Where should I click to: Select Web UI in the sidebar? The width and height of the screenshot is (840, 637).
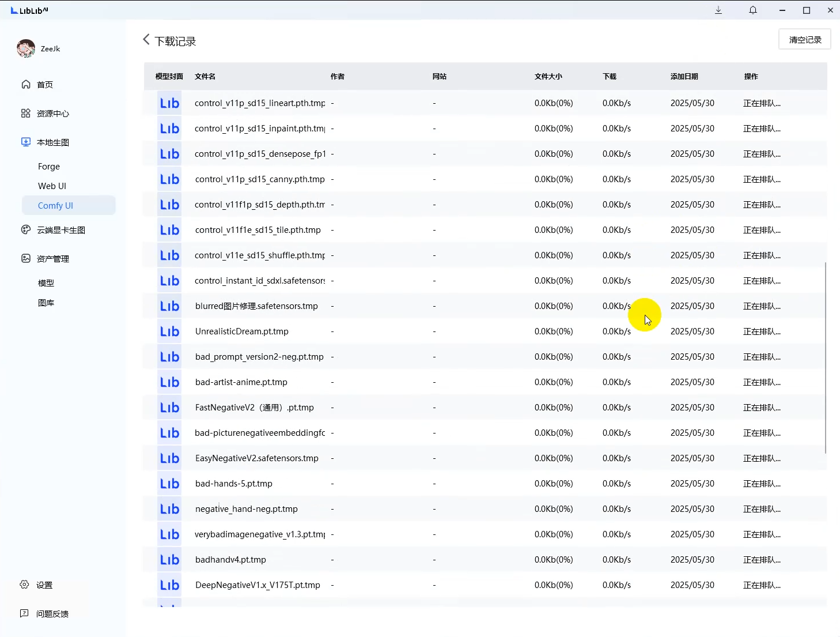pyautogui.click(x=52, y=186)
